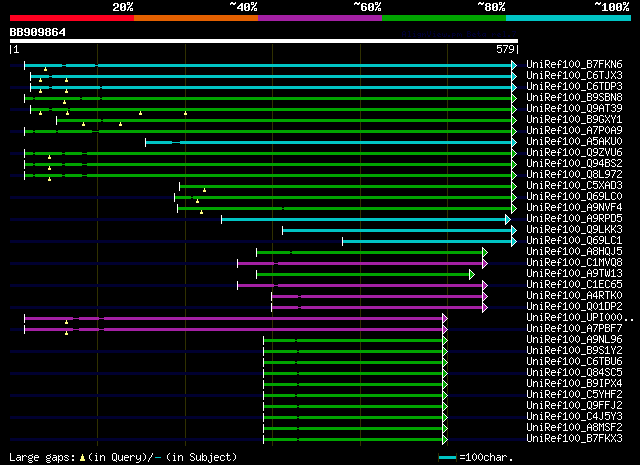Click the purple ~60% identity color bar
640x465 pixels.
pyautogui.click(x=320, y=18)
